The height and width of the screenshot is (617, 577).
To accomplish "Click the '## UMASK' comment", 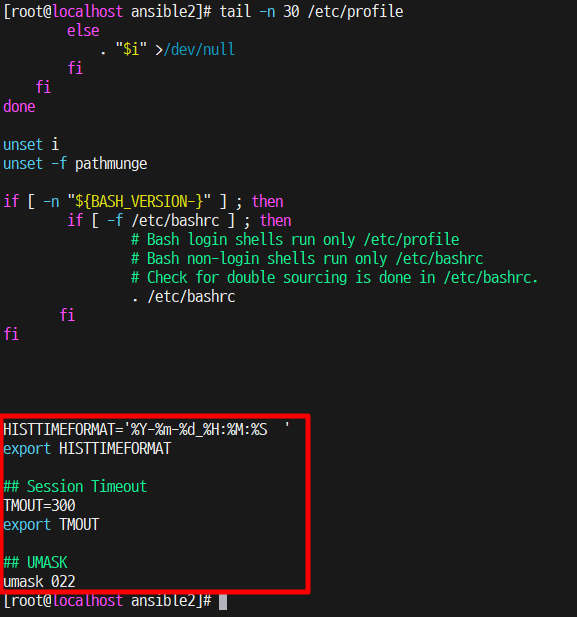I will point(35,563).
